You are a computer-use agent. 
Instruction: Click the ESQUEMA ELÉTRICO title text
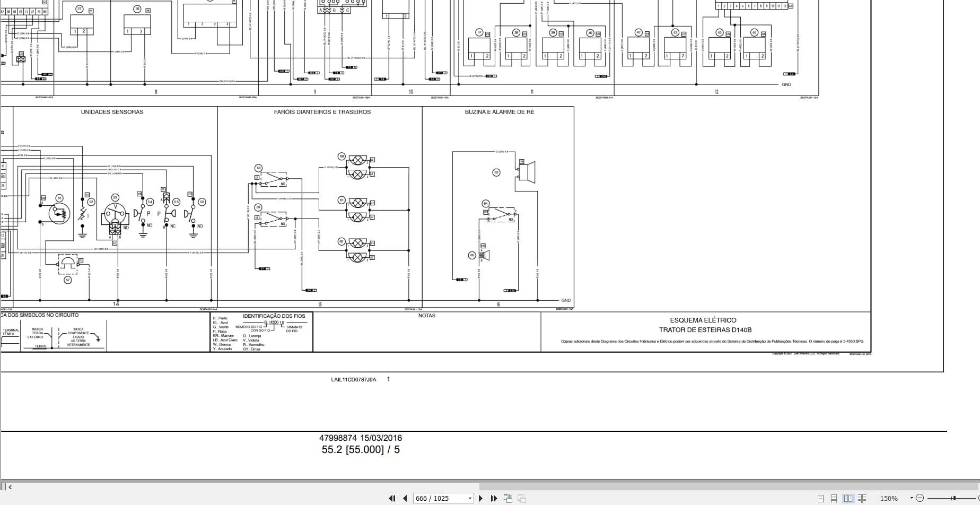[x=703, y=320]
